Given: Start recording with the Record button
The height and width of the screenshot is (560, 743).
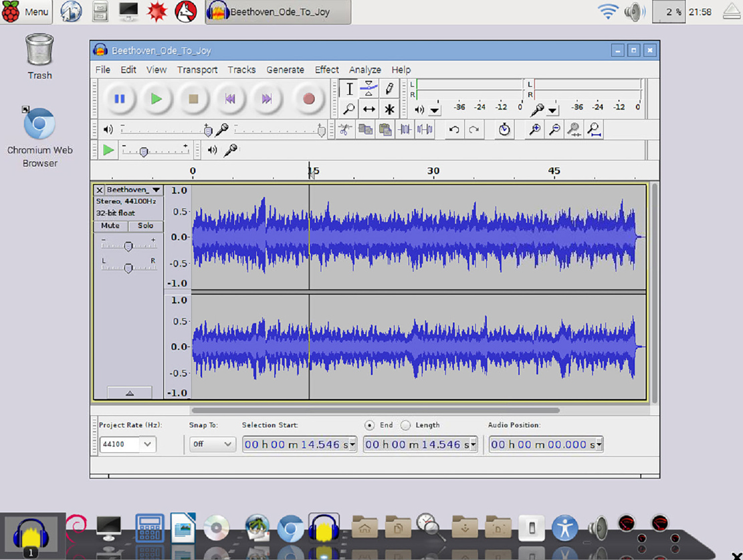Looking at the screenshot, I should [x=309, y=99].
